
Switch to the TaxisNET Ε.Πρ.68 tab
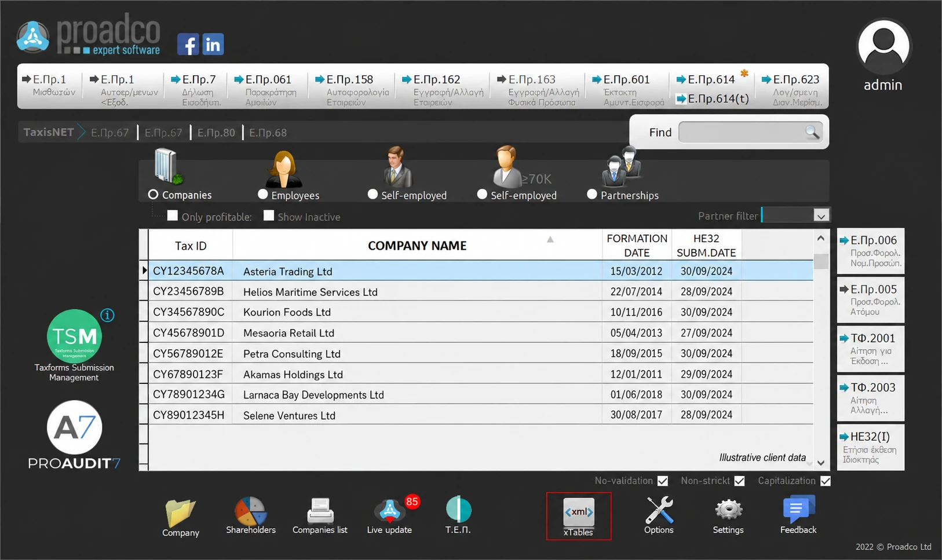point(268,133)
